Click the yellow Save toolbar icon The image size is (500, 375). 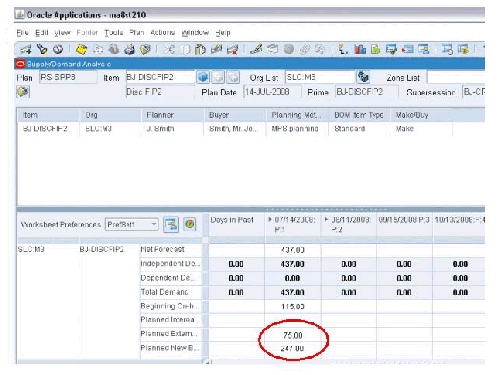81,49
